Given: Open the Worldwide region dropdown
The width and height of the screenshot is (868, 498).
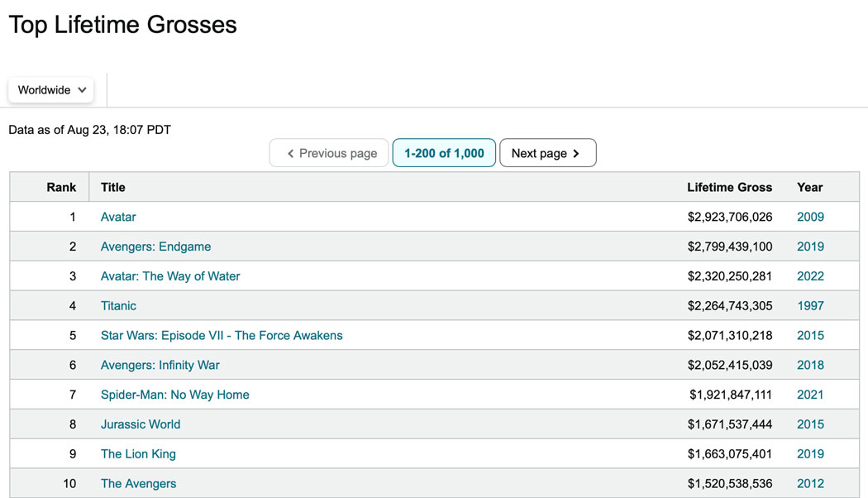Looking at the screenshot, I should pyautogui.click(x=51, y=90).
